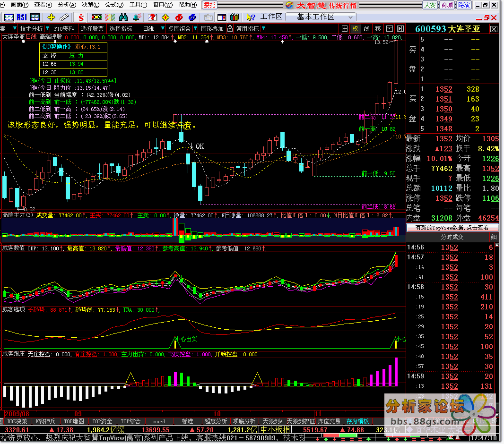504x444 pixels.
Task: Switch to the 席位交易 tab
Action: (329, 421)
